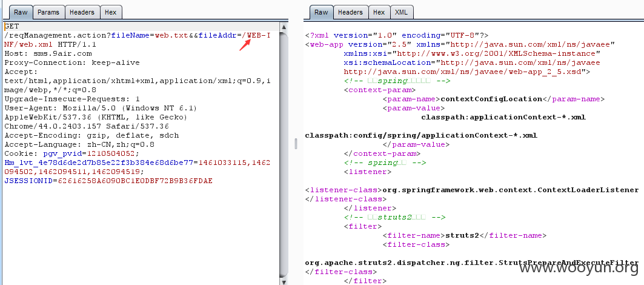Open the request pane Headers tab
644x285 pixels.
tap(82, 12)
